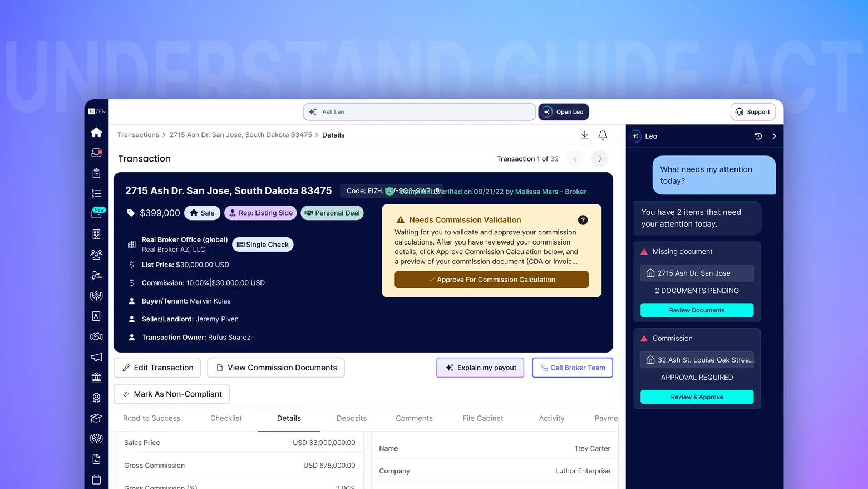Click the Single Check badge
The height and width of the screenshot is (489, 868).
(263, 245)
